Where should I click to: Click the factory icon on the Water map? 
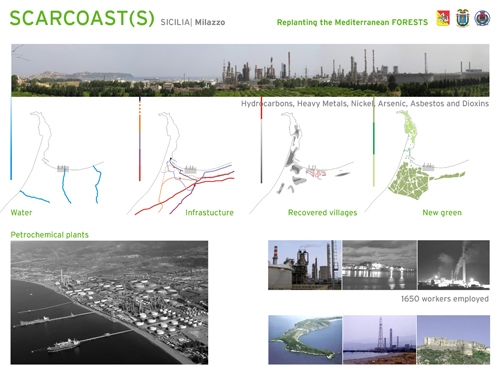(x=63, y=168)
